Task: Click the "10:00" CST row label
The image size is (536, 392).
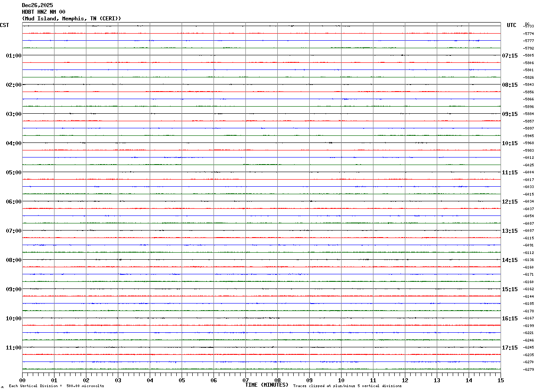Action: [14, 318]
